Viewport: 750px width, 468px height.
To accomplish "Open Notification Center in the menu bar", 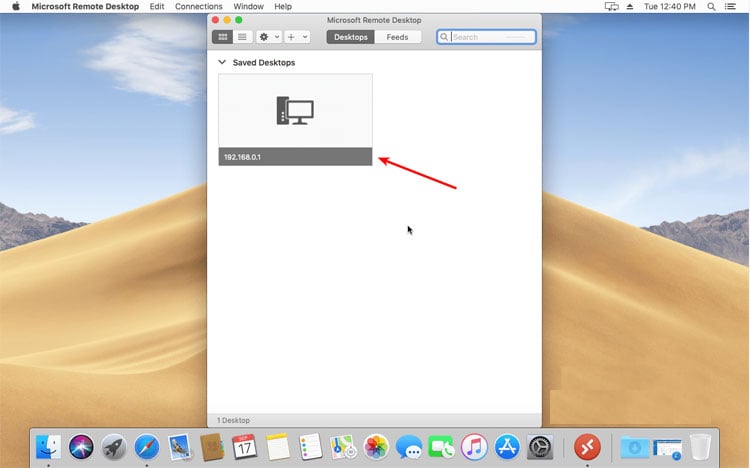I will coord(730,6).
